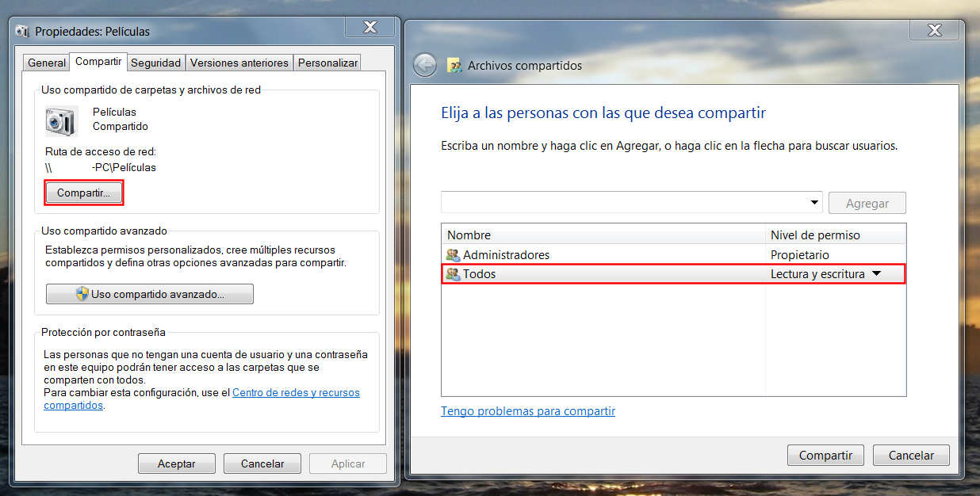Viewport: 980px width, 496px height.
Task: Click the back arrow in Archivos compartidos
Action: coord(425,65)
